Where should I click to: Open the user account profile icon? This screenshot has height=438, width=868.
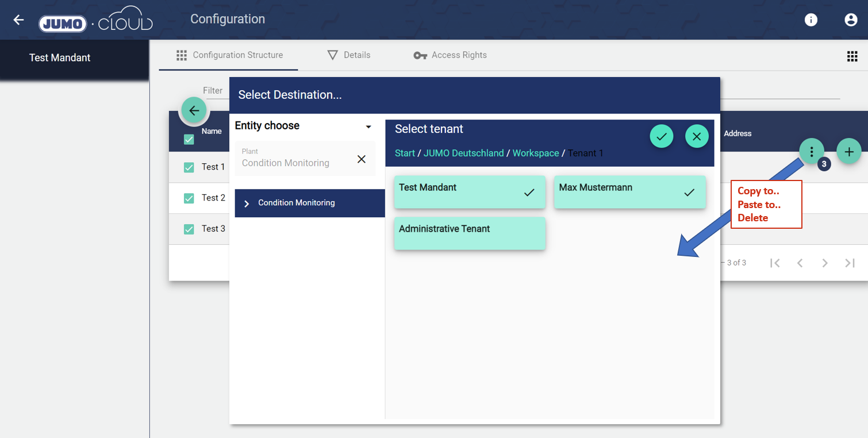851,20
